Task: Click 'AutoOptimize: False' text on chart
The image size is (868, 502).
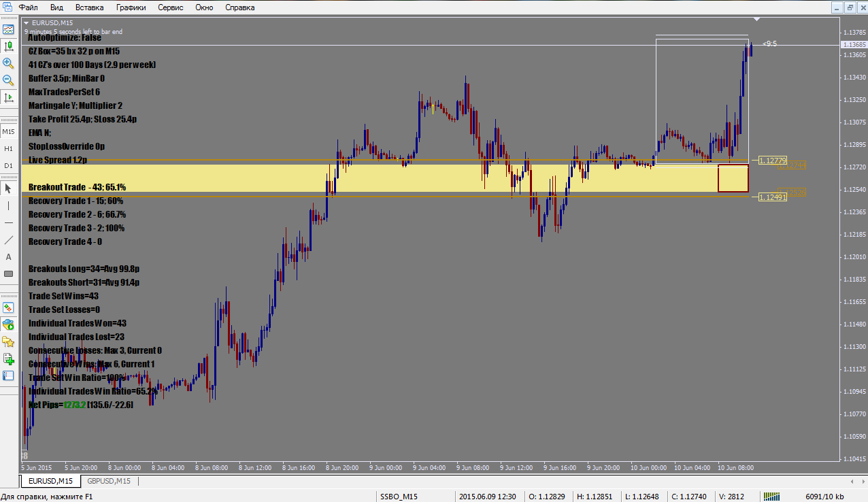Action: (65, 37)
